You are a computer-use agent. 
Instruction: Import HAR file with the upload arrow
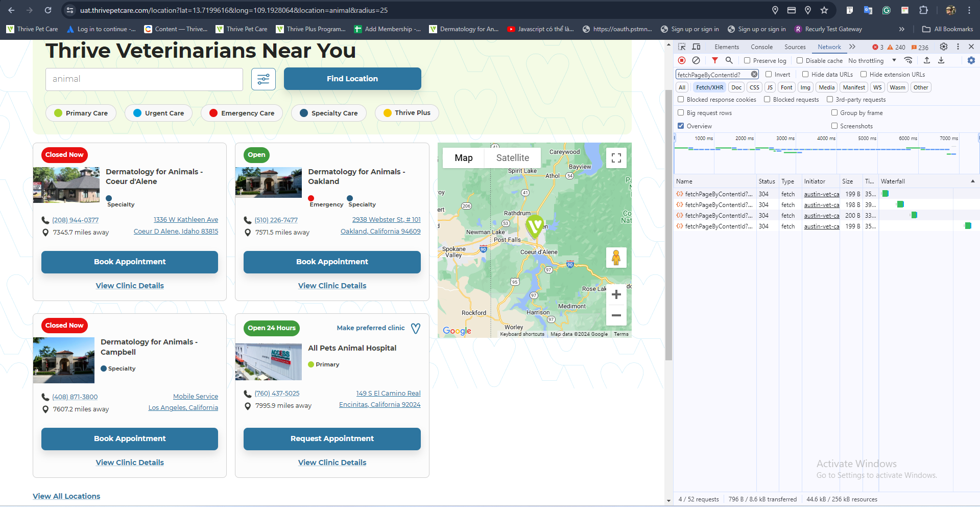click(x=927, y=60)
